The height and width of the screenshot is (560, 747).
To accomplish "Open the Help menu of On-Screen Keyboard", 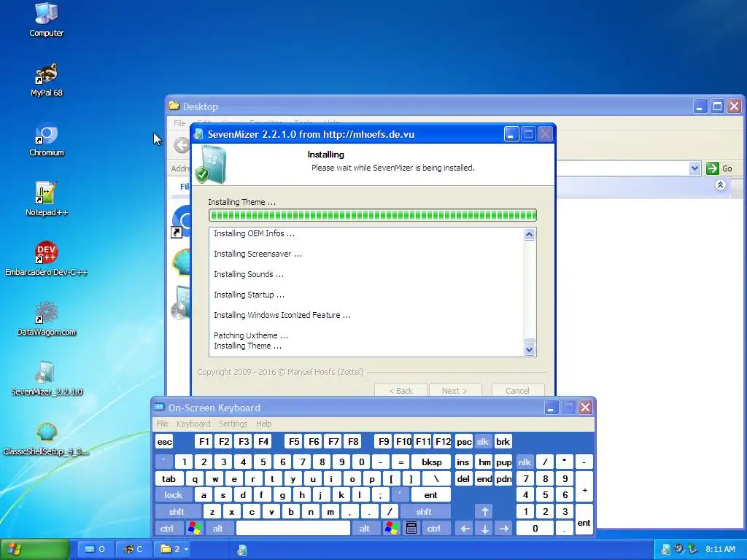I will (263, 424).
